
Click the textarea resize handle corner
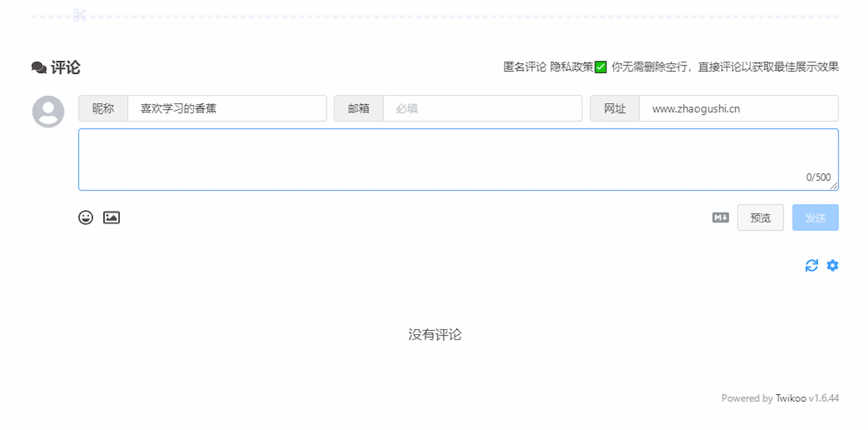click(x=834, y=186)
